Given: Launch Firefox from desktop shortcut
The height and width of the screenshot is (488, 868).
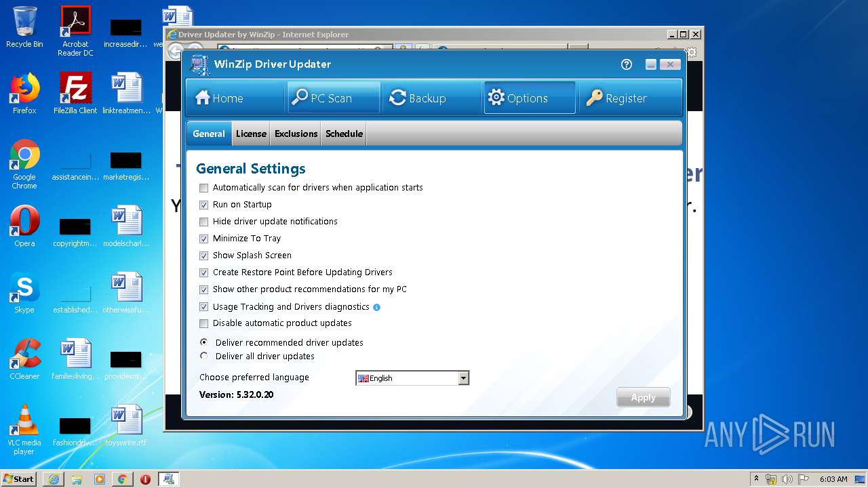Looking at the screenshot, I should coord(24,94).
